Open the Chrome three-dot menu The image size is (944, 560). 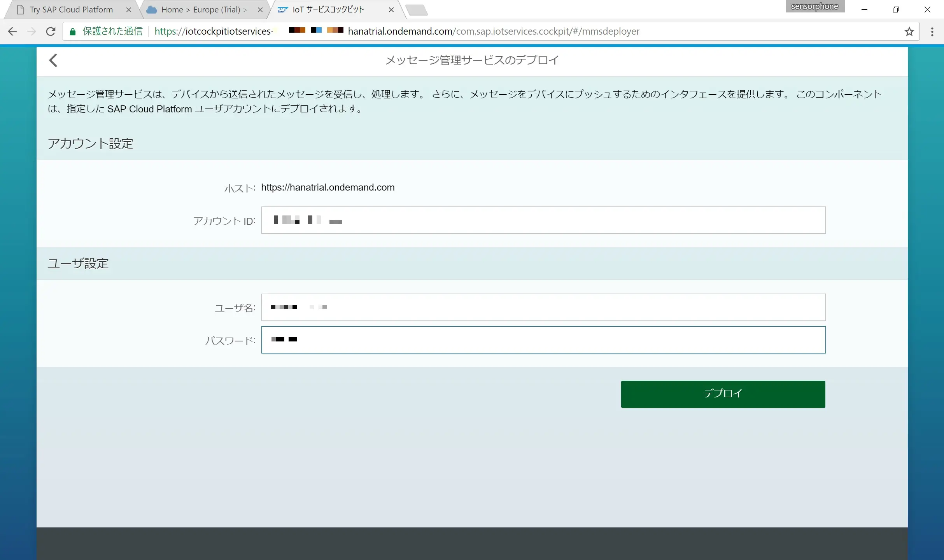tap(932, 31)
